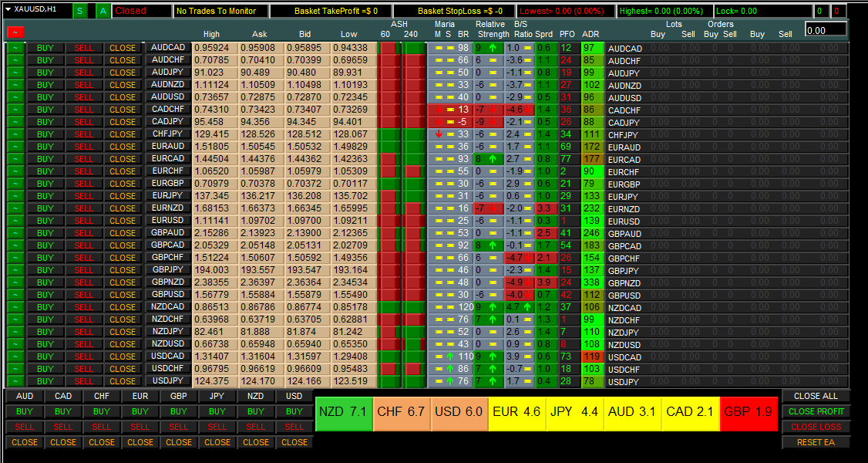
Task: Select the USDCHF symbol button
Action: (x=168, y=368)
